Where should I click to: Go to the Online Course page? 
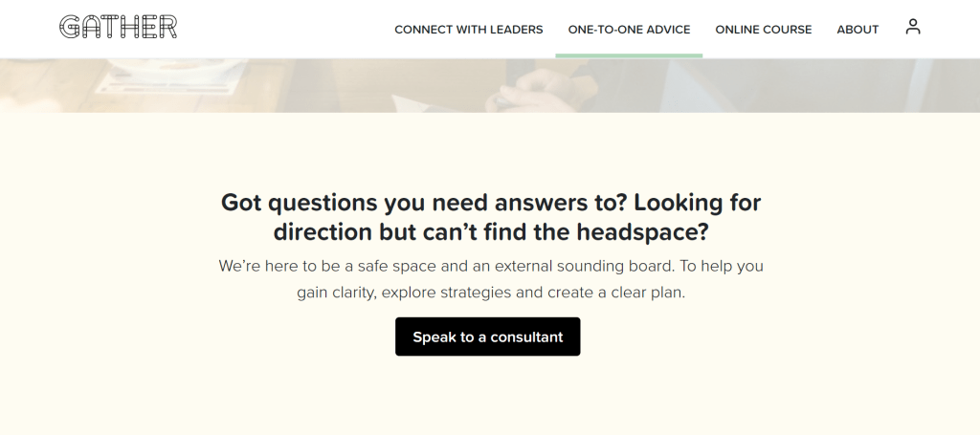coord(763,30)
